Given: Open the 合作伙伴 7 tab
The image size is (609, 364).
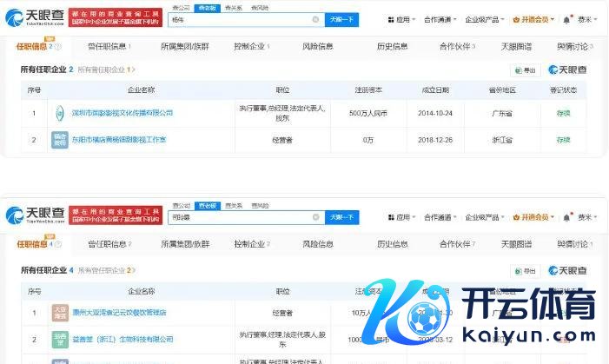Looking at the screenshot, I should pyautogui.click(x=457, y=46).
